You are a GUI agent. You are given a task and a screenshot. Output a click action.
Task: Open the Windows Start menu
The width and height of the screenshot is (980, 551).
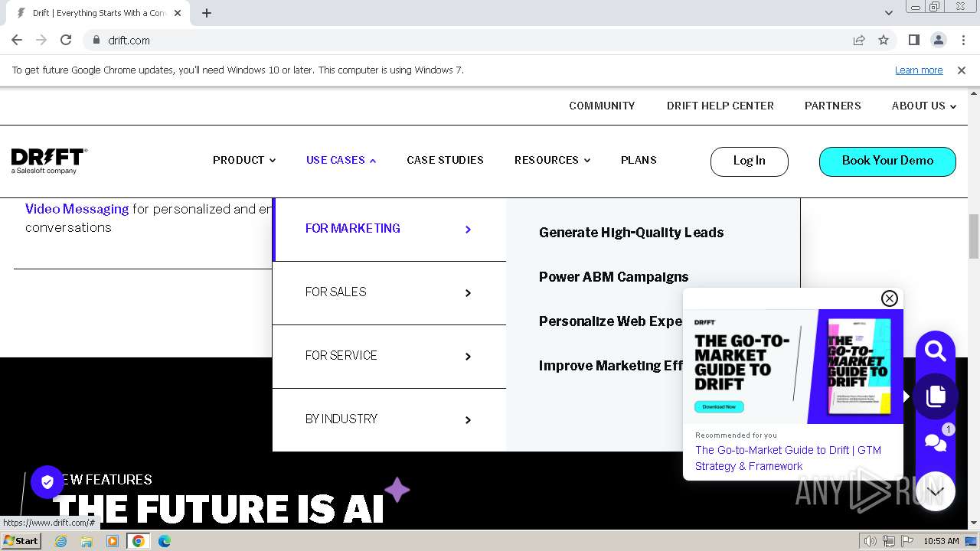pyautogui.click(x=21, y=541)
